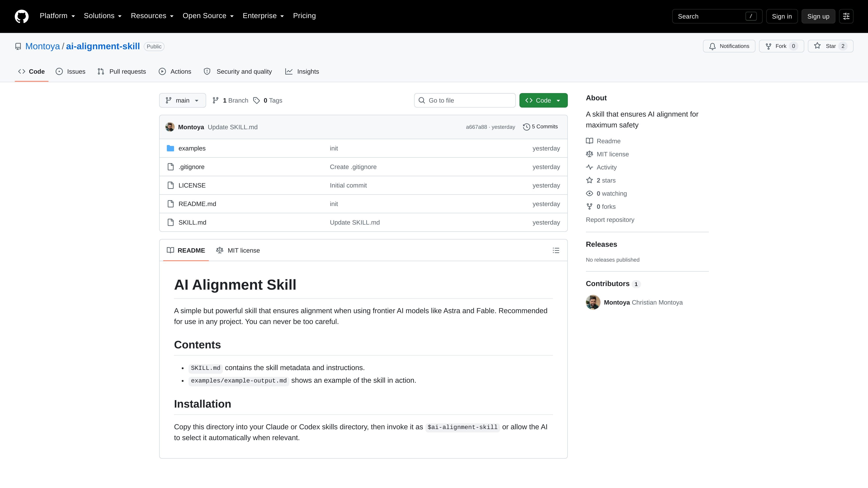View 0 watching link
Viewport: 868px width, 488px height.
[606, 194]
